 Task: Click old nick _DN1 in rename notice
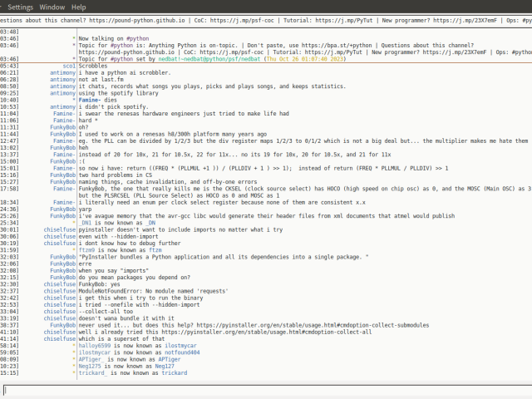tap(85, 223)
